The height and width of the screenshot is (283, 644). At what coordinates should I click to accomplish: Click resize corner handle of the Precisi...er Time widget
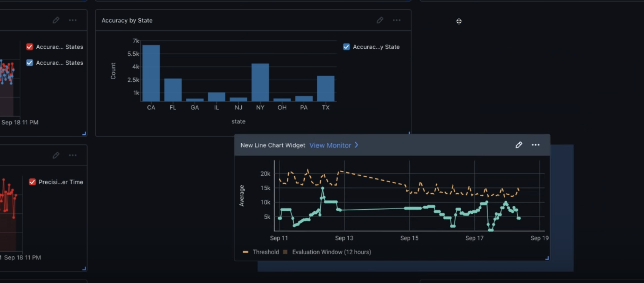click(x=84, y=269)
